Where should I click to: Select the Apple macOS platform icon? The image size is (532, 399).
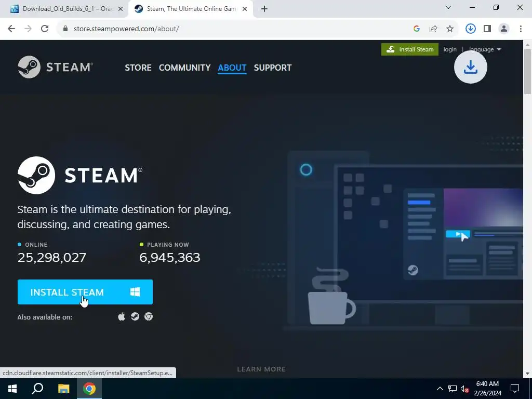click(121, 316)
